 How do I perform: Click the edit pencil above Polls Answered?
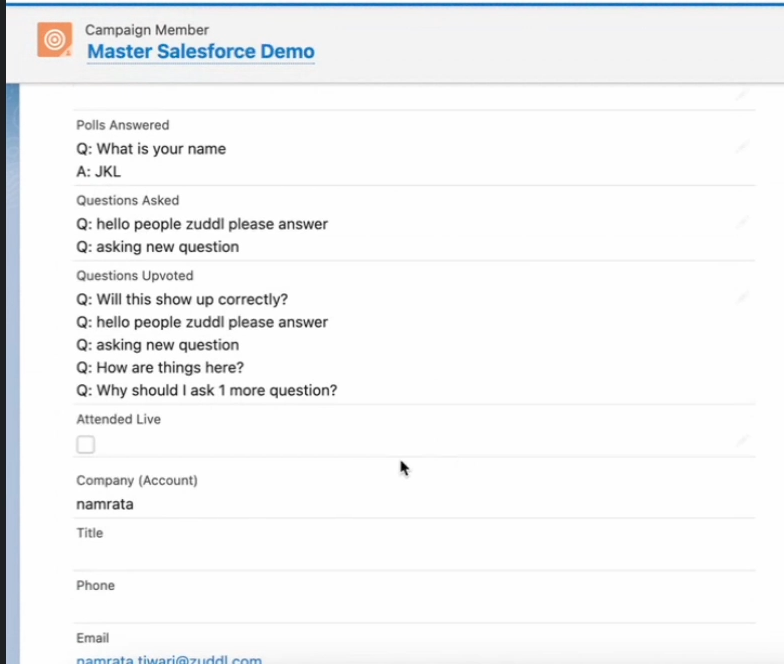click(x=742, y=95)
